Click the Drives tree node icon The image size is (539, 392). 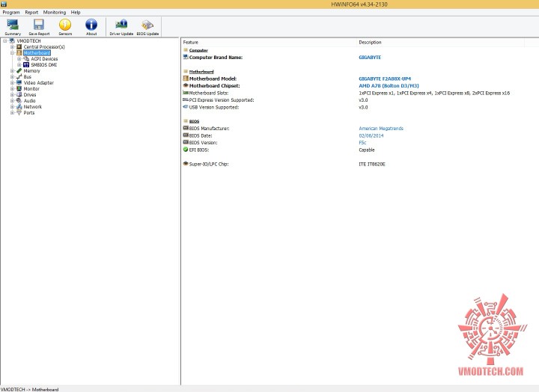point(19,95)
